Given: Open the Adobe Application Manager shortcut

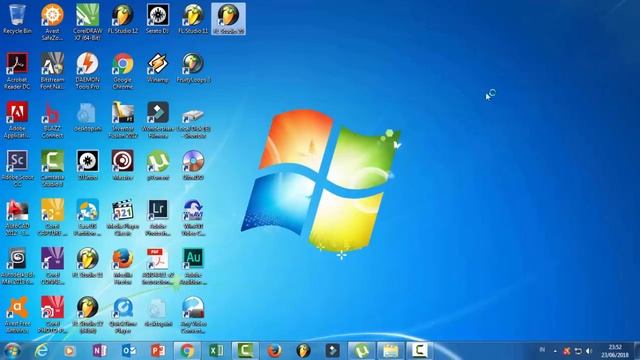Looking at the screenshot, I should click(x=17, y=120).
